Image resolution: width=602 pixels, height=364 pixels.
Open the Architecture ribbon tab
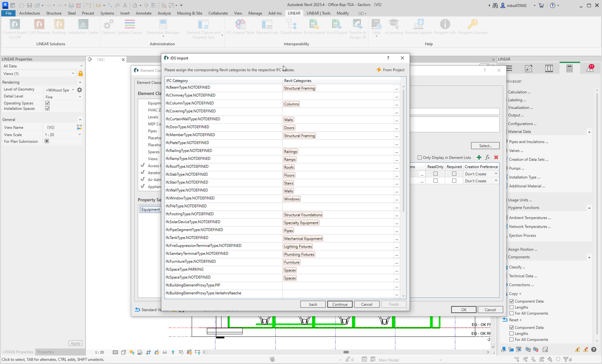click(x=30, y=13)
